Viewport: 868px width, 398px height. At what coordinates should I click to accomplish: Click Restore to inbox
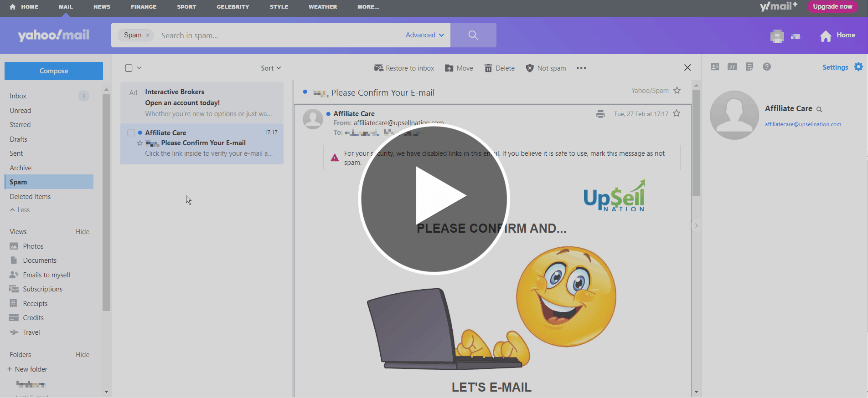pos(404,68)
